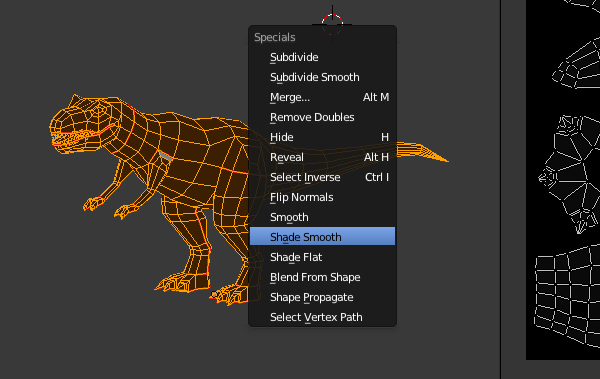Click the dinosaur tail tip mesh

pos(423,151)
